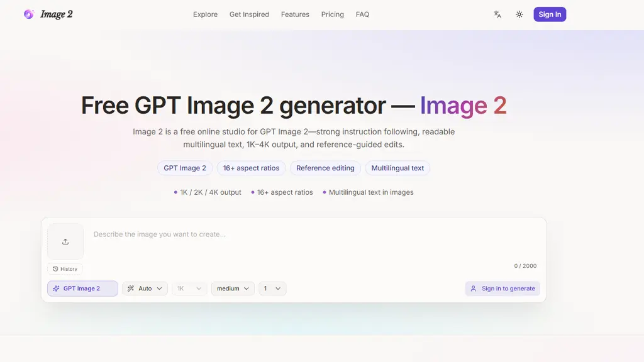Click the Sign In button in header
This screenshot has width=644, height=362.
(550, 14)
